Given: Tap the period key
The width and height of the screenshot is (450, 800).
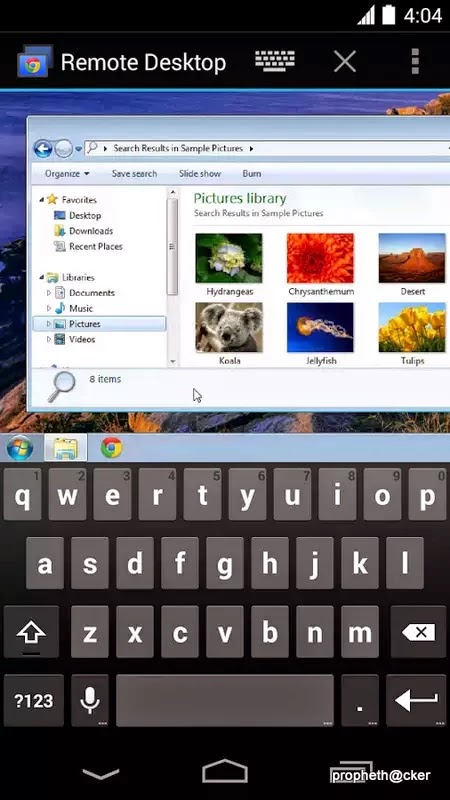Looking at the screenshot, I should click(360, 701).
